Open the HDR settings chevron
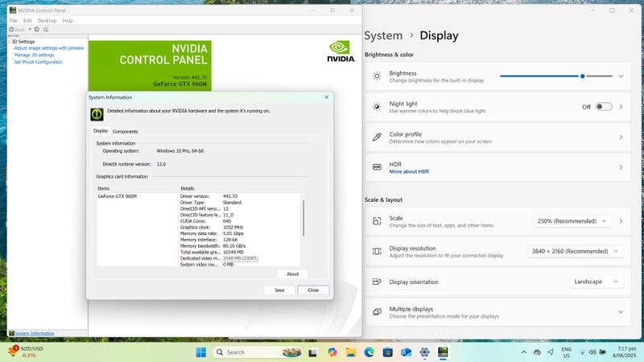The height and width of the screenshot is (362, 644). point(621,167)
